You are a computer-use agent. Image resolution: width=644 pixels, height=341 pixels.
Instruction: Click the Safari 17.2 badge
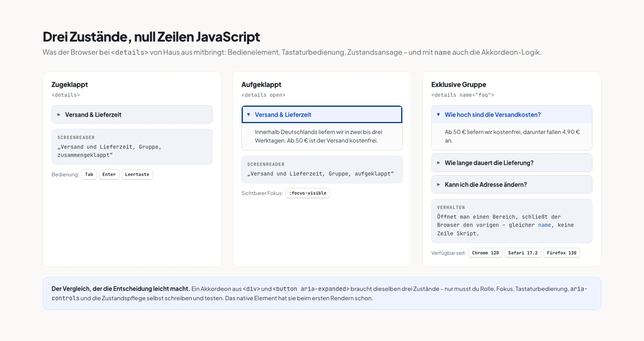pyautogui.click(x=523, y=253)
